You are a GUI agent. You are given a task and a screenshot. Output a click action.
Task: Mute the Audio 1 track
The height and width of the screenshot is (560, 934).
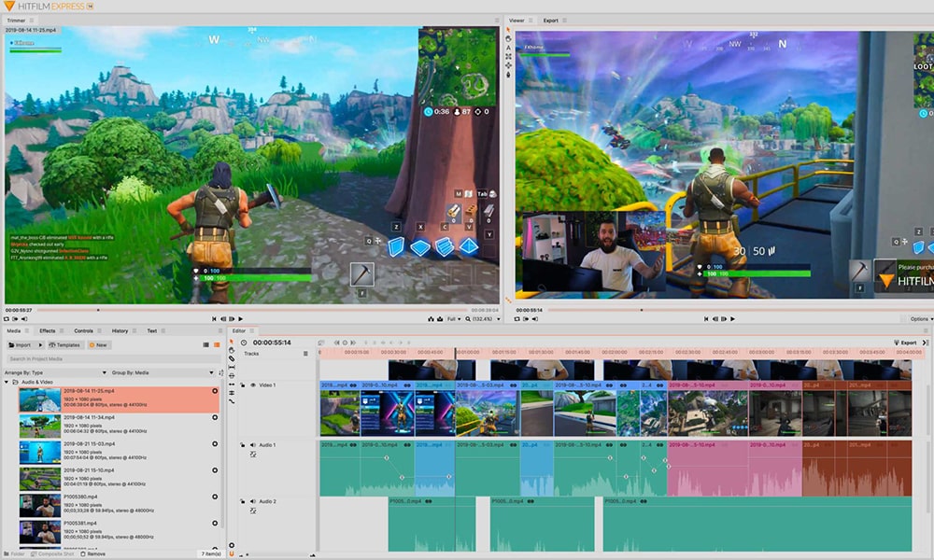(253, 444)
